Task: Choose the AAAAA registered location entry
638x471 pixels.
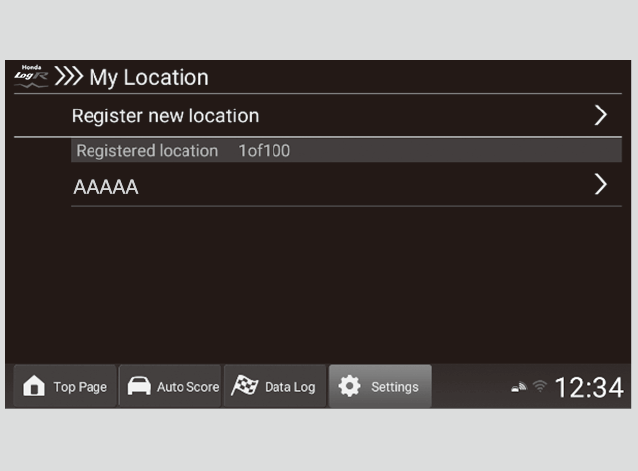Action: (106, 187)
